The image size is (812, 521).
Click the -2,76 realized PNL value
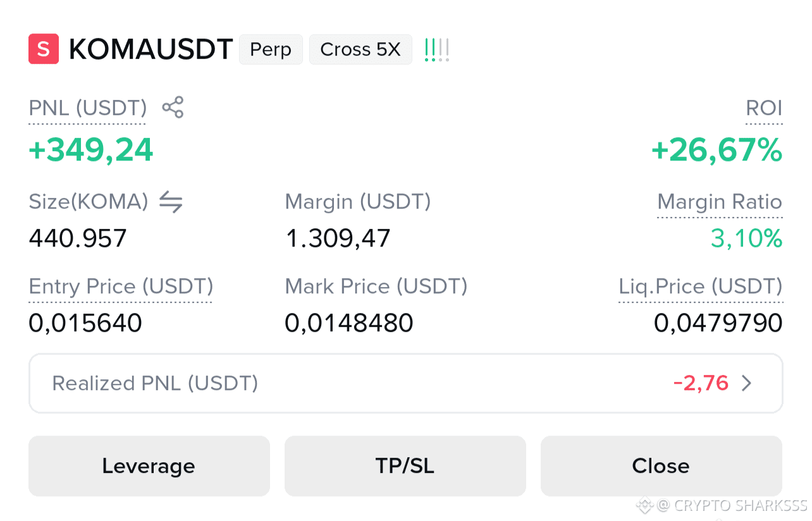tap(701, 383)
